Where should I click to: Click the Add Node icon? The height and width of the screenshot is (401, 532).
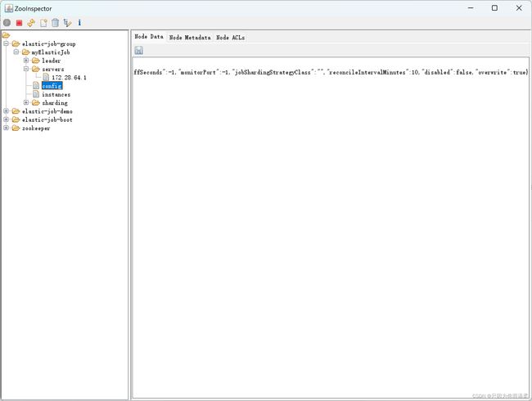[43, 23]
